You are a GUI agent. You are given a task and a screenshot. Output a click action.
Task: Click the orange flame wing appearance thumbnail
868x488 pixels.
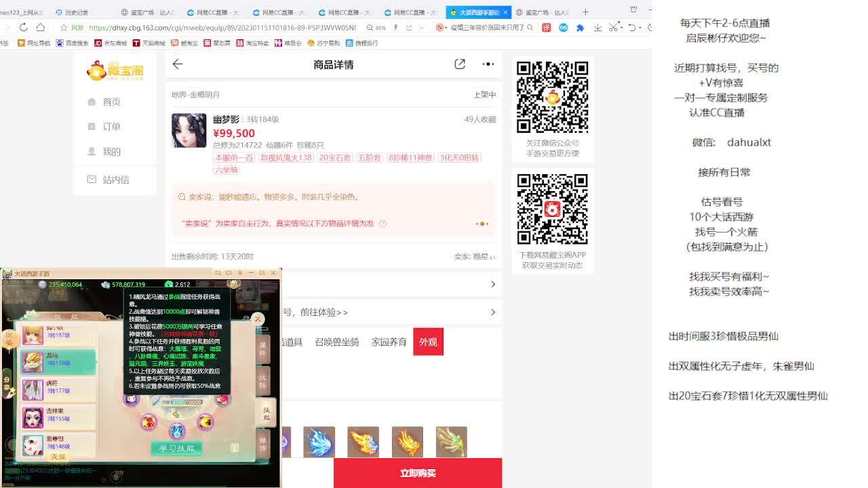click(x=363, y=442)
